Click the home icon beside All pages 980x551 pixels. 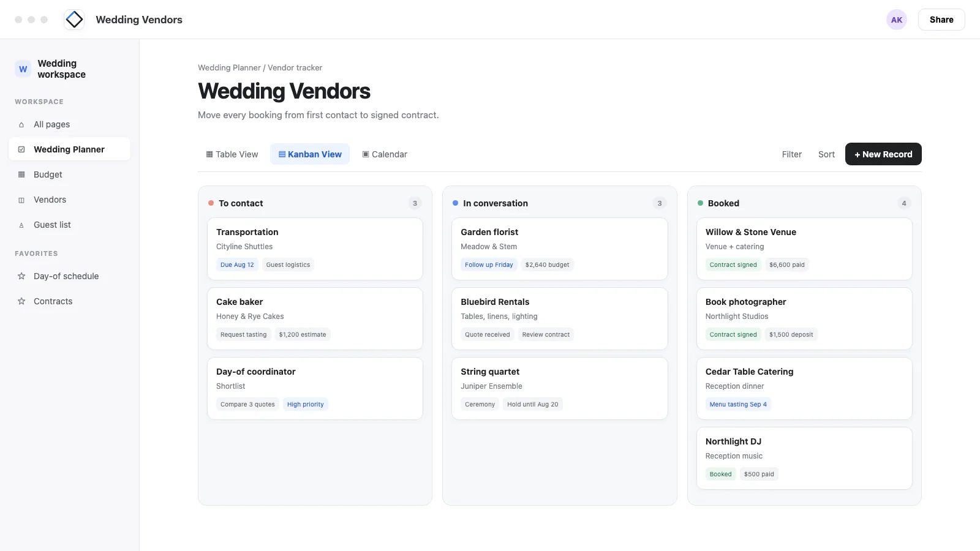click(21, 124)
